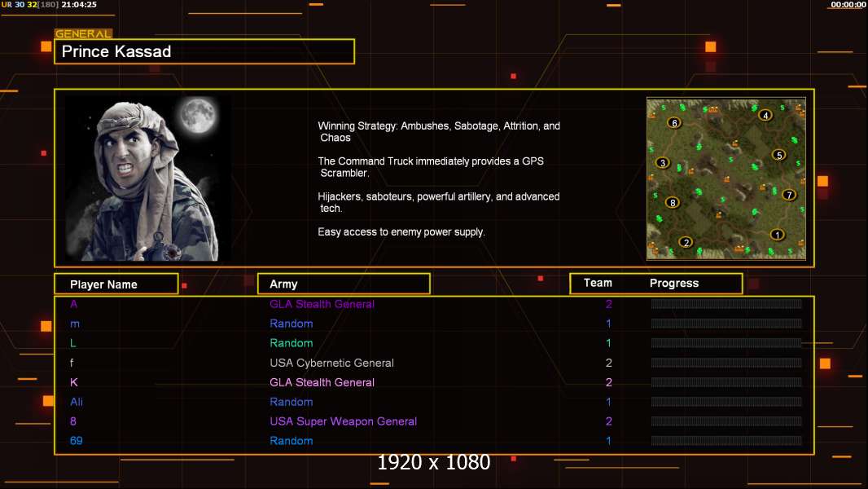The image size is (868, 489).
Task: Click the map preview thumbnail
Action: click(726, 178)
